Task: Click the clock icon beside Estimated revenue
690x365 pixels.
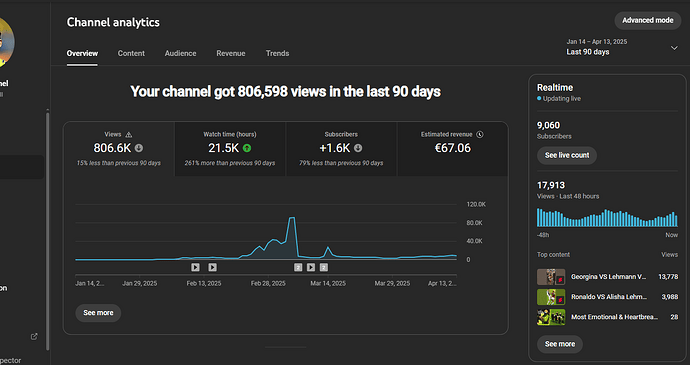Action: coord(480,134)
